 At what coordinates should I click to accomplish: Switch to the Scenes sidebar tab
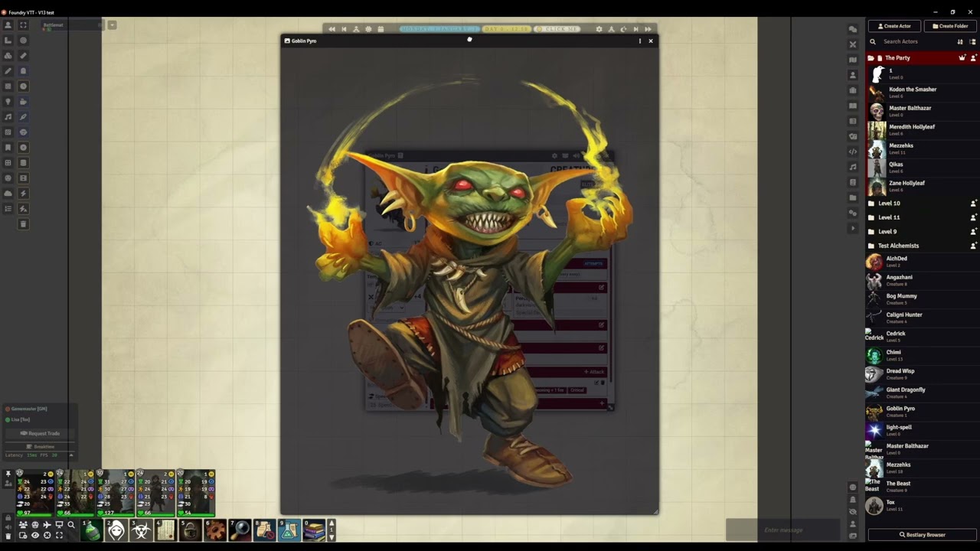click(x=853, y=60)
